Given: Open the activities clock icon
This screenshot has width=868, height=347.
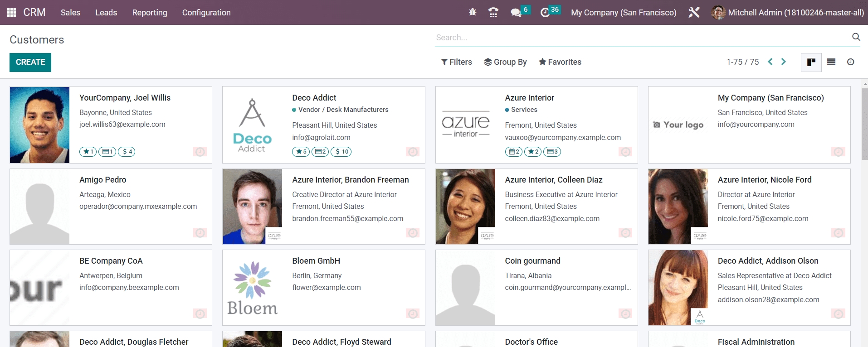Looking at the screenshot, I should 545,12.
